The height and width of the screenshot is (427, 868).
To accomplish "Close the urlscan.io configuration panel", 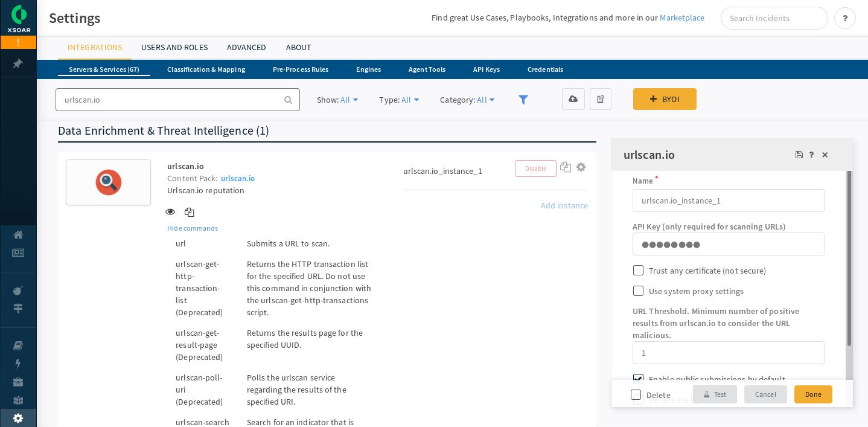I will [x=825, y=155].
